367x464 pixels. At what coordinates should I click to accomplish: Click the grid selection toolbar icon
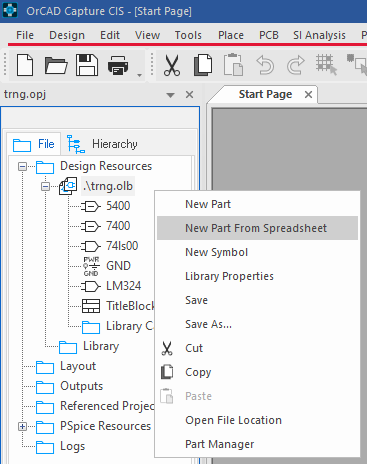326,65
